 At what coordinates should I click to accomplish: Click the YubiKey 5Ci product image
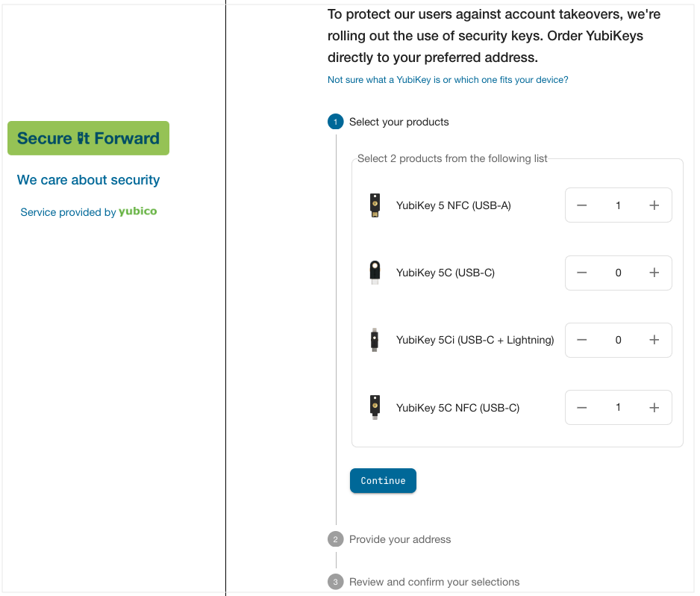coord(375,340)
